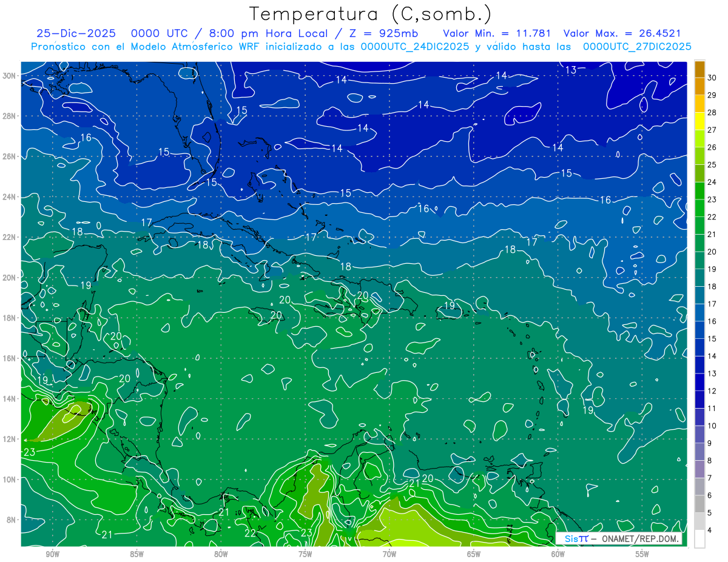The image size is (728, 562).
Task: Click value 26 on the color scale
Action: 712,147
